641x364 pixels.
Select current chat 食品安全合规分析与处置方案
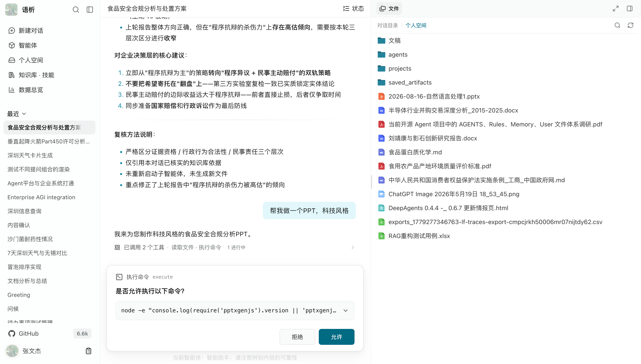[x=50, y=128]
